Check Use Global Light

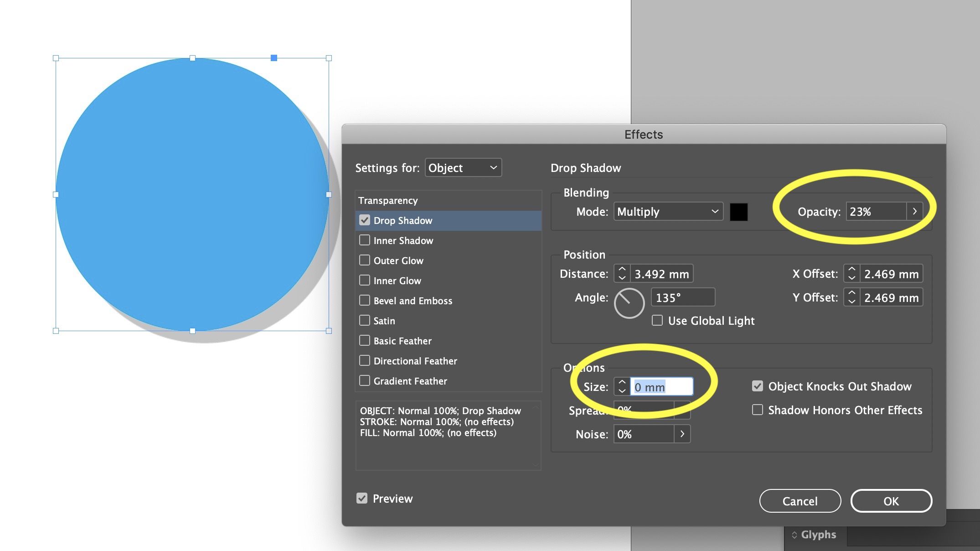[657, 320]
